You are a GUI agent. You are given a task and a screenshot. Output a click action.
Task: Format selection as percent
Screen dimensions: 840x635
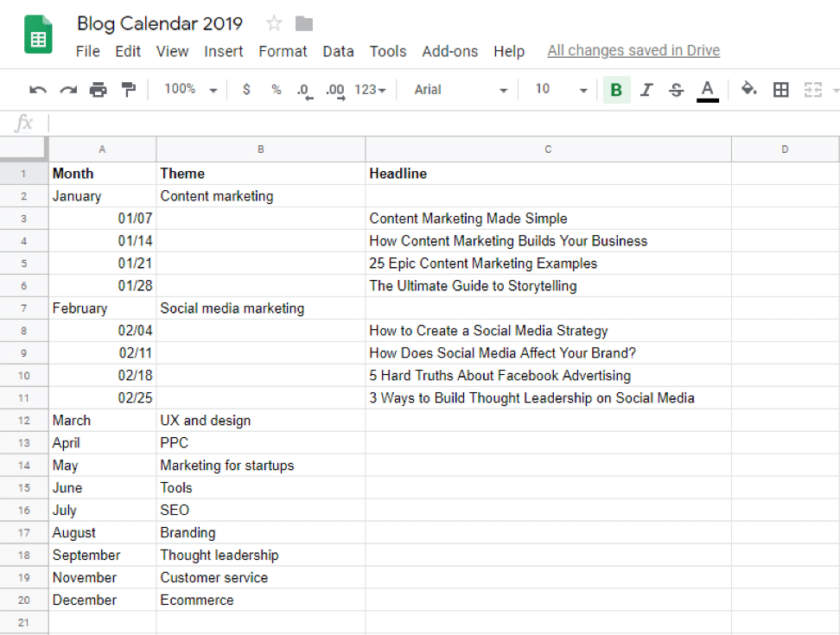click(276, 89)
